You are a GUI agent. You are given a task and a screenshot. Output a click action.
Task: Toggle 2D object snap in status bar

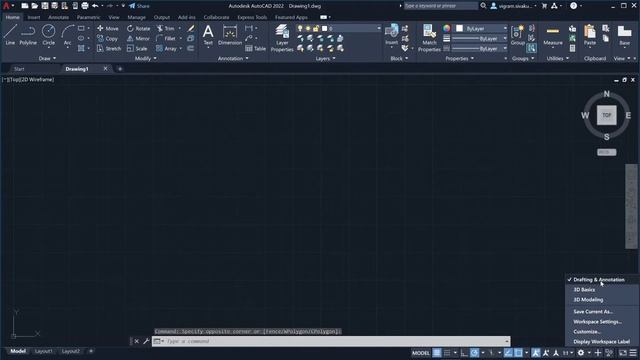tap(518, 353)
